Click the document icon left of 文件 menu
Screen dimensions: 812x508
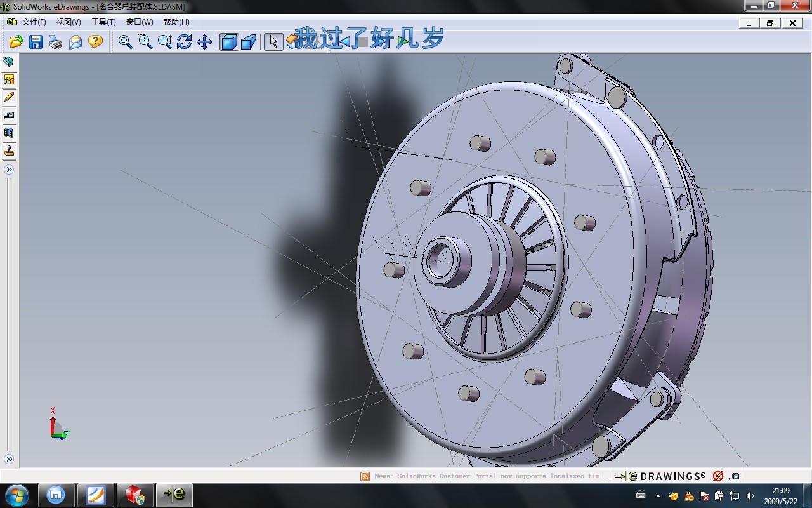click(x=11, y=22)
